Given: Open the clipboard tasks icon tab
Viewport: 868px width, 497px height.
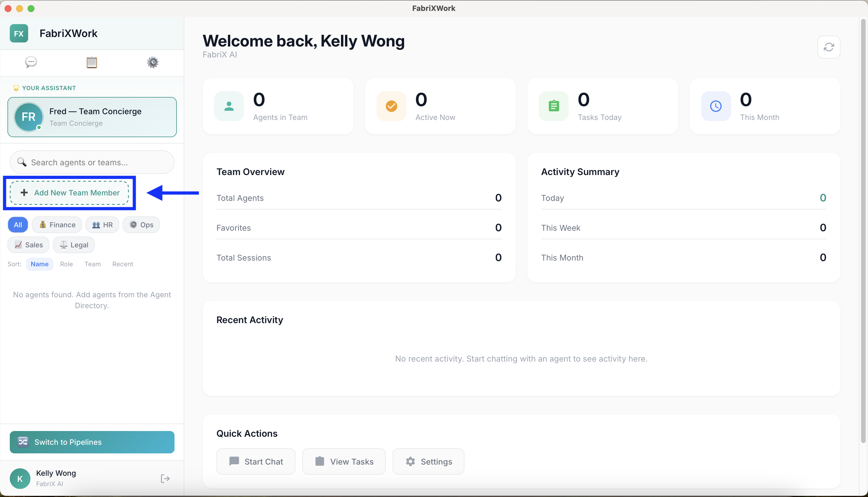Looking at the screenshot, I should [92, 63].
